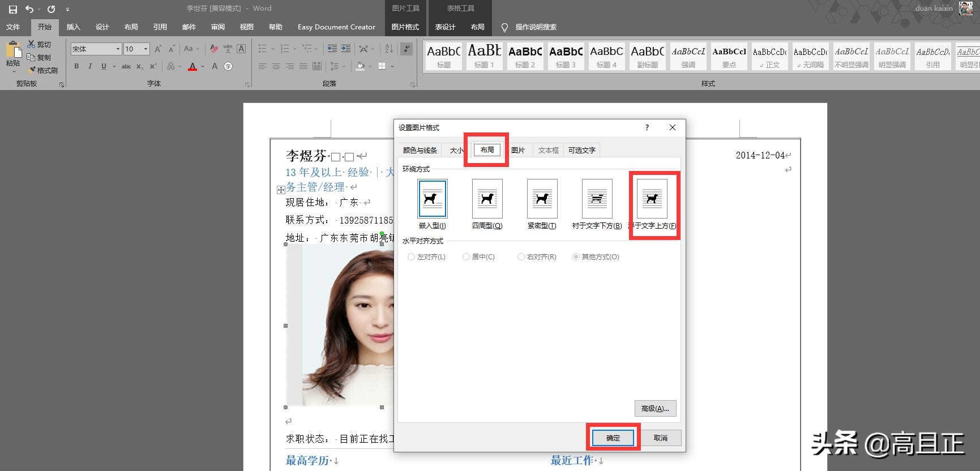This screenshot has height=471, width=980.
Task: Open the Paragraph dialog launcher (段落)
Action: 413,85
